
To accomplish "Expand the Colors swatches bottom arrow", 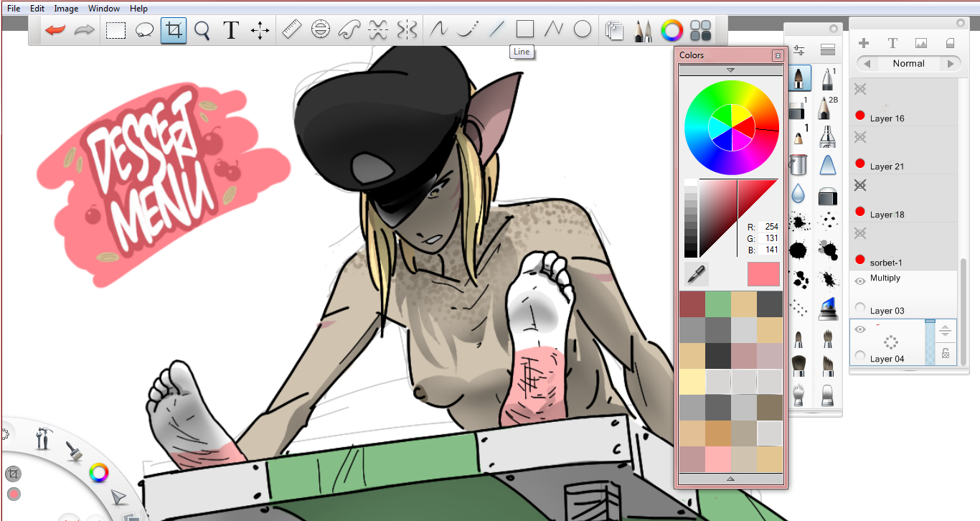I will [730, 478].
